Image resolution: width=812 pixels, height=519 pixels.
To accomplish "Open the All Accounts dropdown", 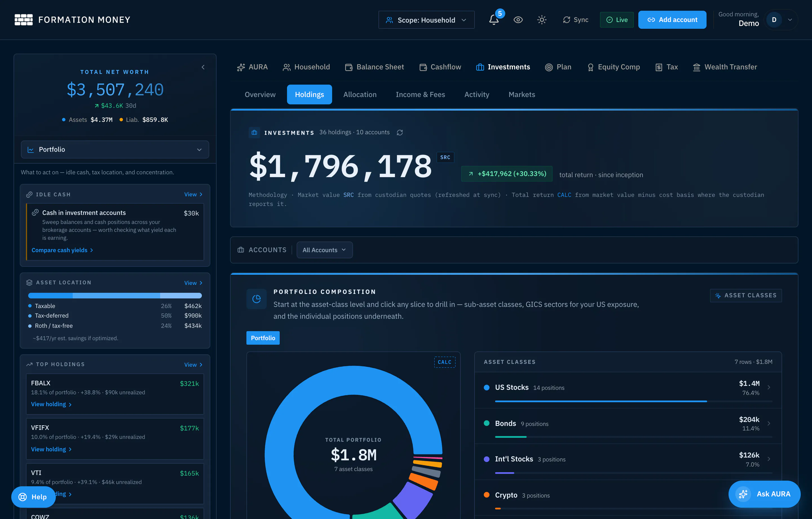I will (x=325, y=250).
